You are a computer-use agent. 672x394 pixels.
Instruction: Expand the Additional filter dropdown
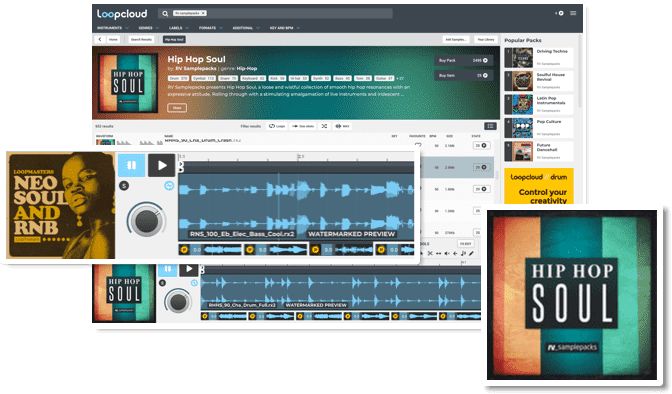(x=246, y=28)
